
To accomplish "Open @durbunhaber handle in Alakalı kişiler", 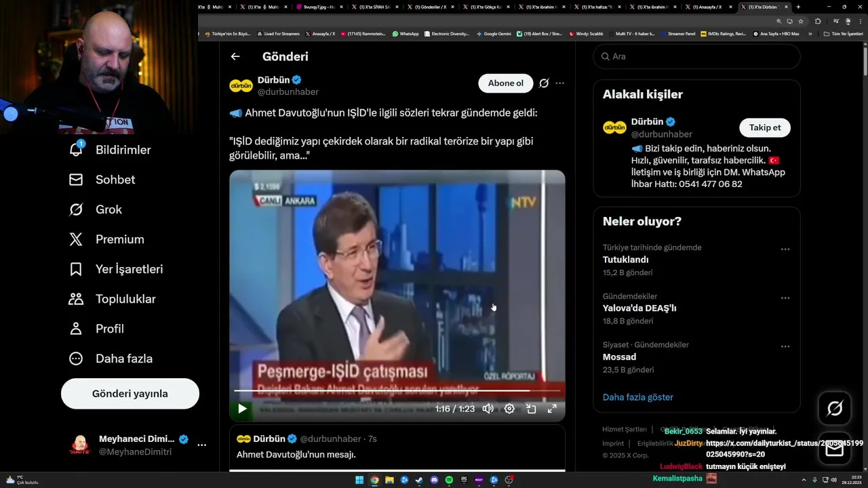I will click(x=661, y=134).
